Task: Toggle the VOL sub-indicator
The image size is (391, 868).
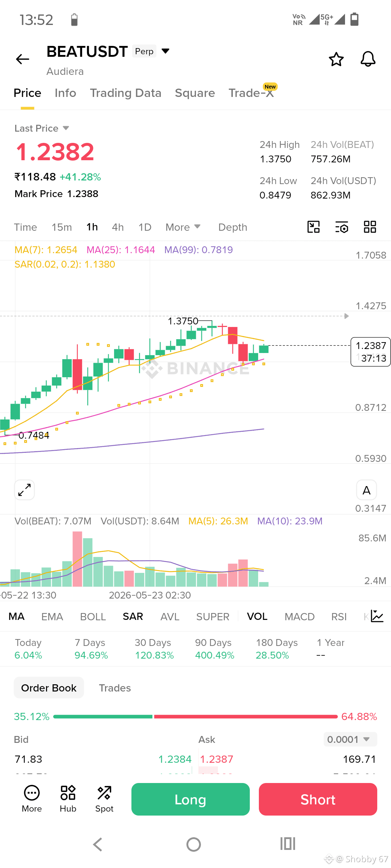Action: tap(257, 616)
